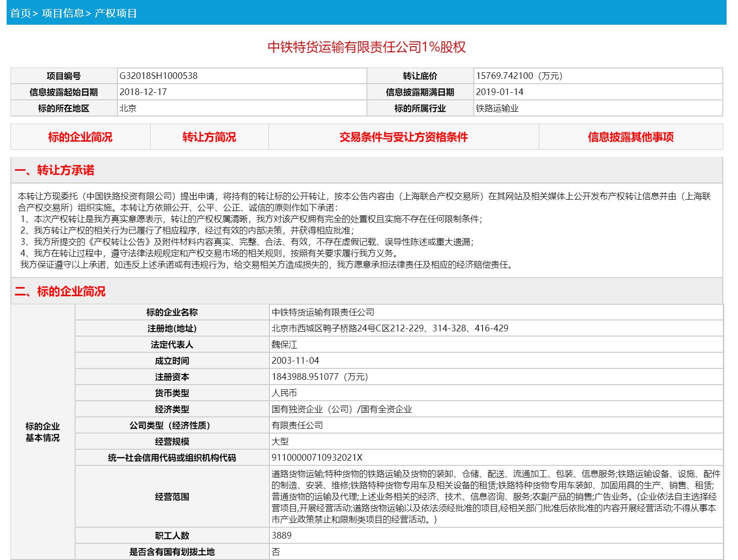Click the 货币类型 label
The height and width of the screenshot is (560, 738).
[x=172, y=393]
